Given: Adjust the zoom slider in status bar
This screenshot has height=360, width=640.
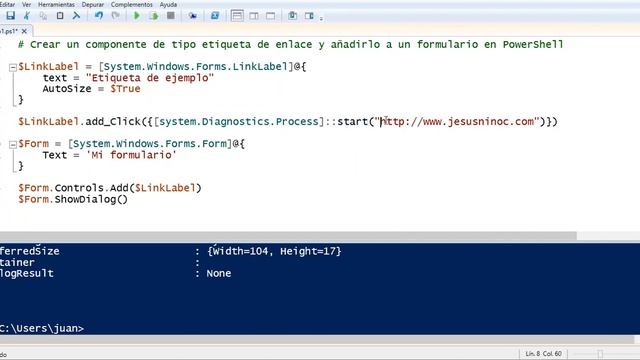Looking at the screenshot, I should 600,354.
